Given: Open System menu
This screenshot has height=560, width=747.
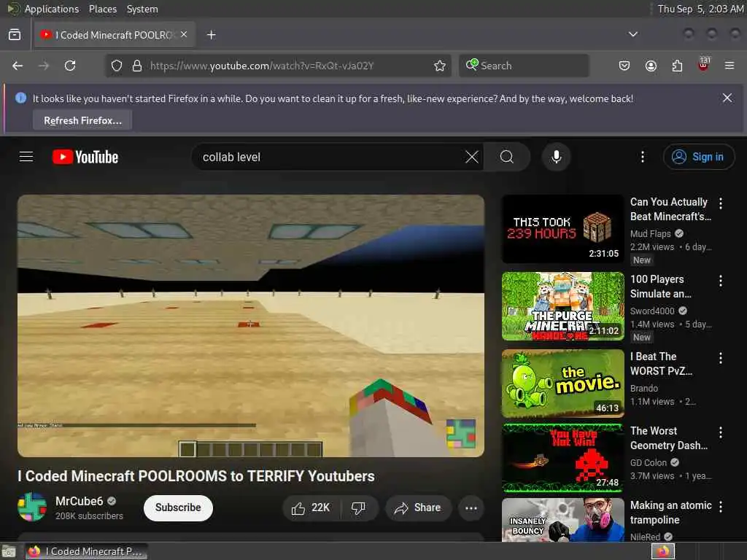Looking at the screenshot, I should tap(142, 9).
